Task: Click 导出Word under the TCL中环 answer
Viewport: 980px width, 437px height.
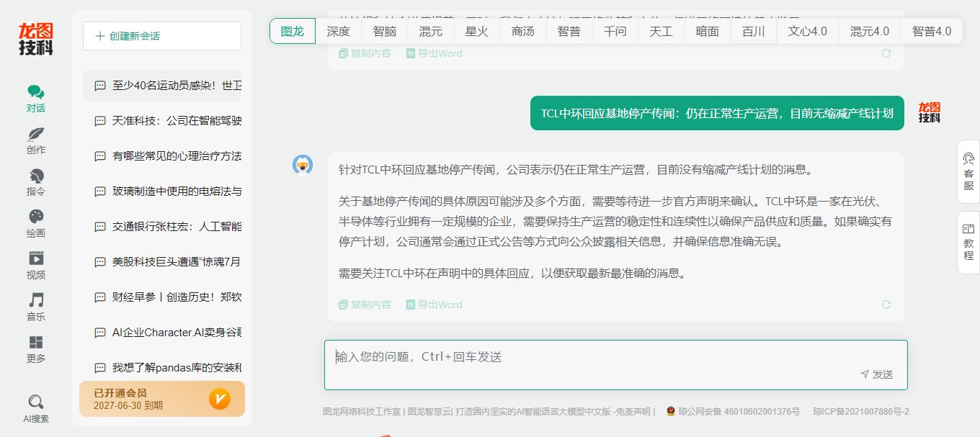Action: coord(435,305)
